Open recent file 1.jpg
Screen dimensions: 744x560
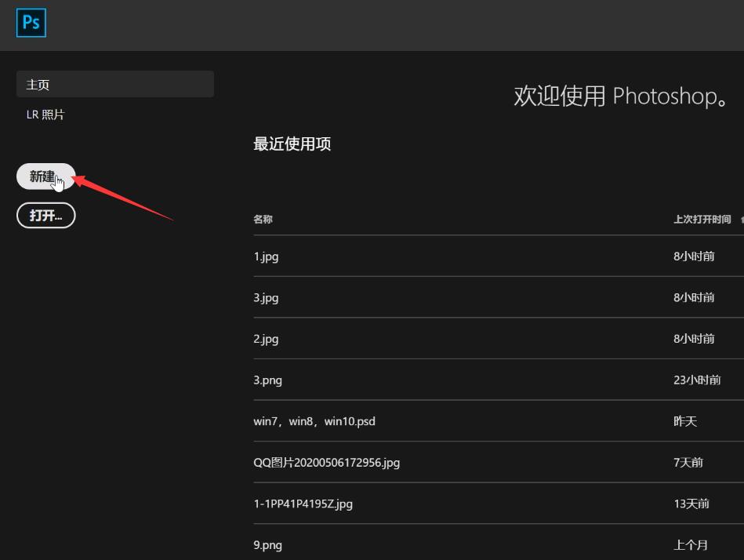pos(267,256)
